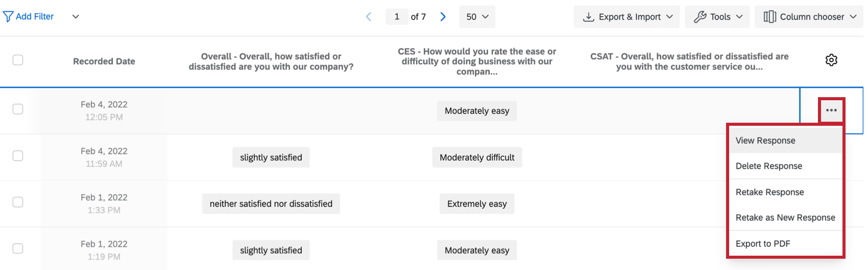Click the Export & Import download icon
The height and width of the screenshot is (270, 868).
pos(589,17)
